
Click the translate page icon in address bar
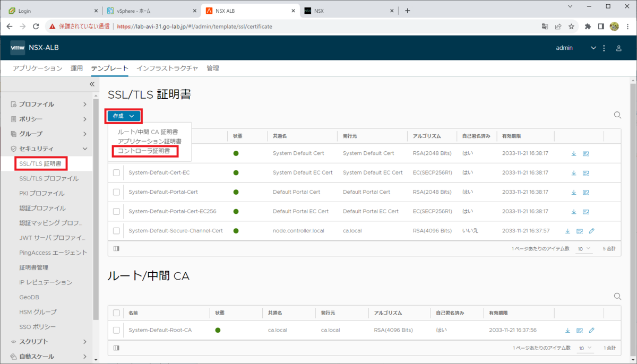(545, 26)
